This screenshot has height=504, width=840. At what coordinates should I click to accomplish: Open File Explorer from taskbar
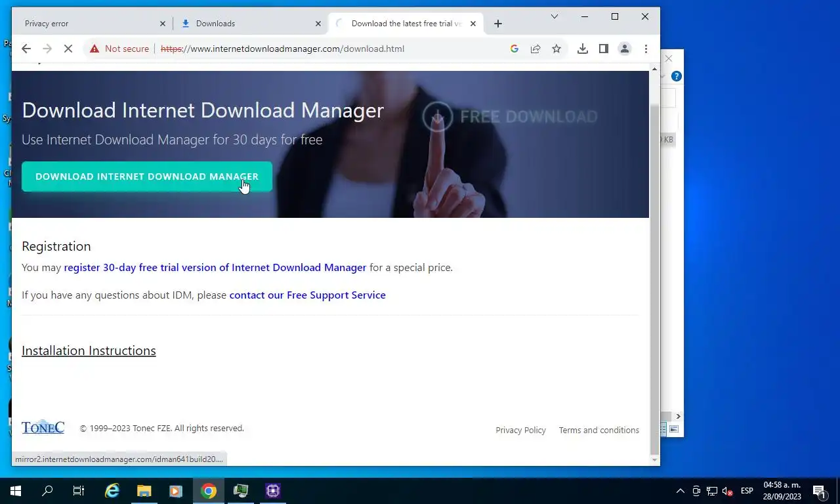[144, 491]
